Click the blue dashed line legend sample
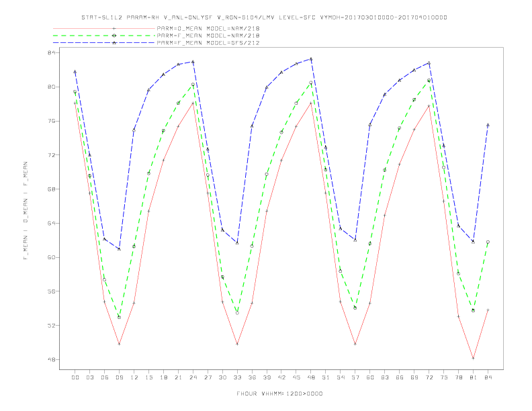 pos(104,43)
